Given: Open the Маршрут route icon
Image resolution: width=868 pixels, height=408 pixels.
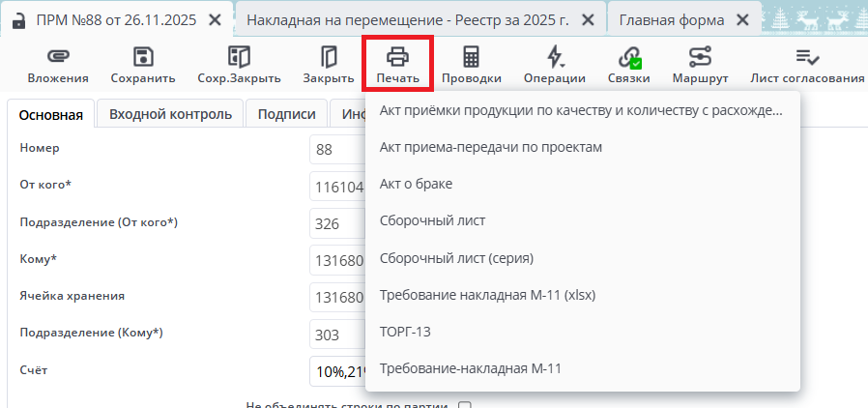Looking at the screenshot, I should coord(700,57).
